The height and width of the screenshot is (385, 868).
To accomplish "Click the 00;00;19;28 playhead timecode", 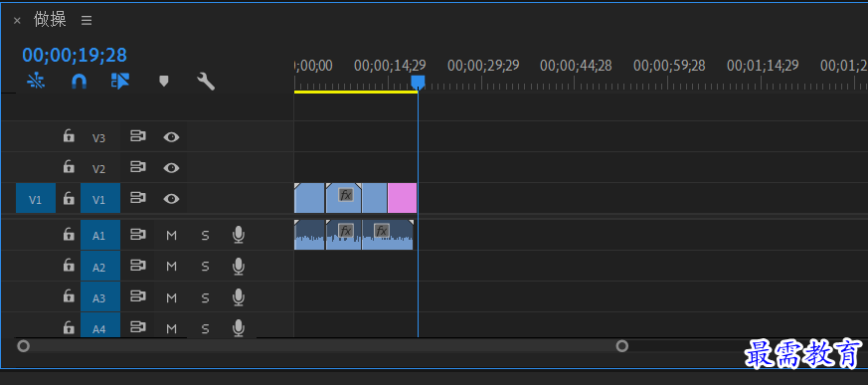I will pyautogui.click(x=75, y=55).
